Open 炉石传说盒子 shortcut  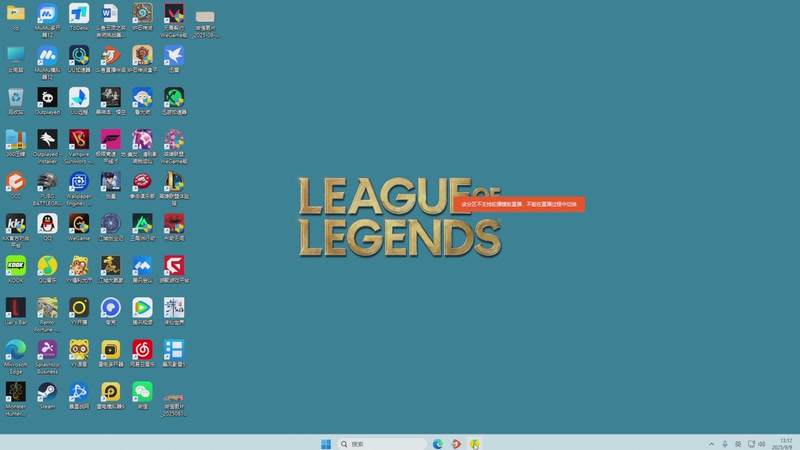tap(142, 59)
